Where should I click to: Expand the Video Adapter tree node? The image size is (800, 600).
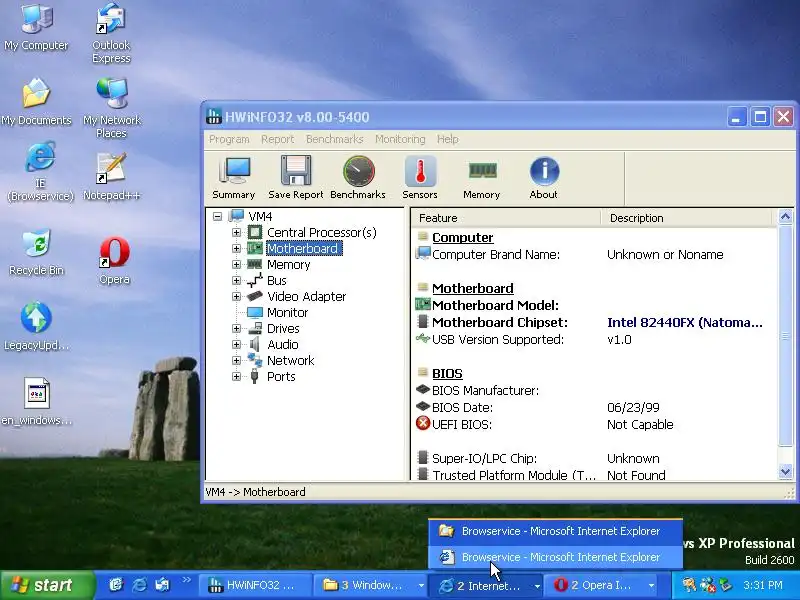coord(236,296)
